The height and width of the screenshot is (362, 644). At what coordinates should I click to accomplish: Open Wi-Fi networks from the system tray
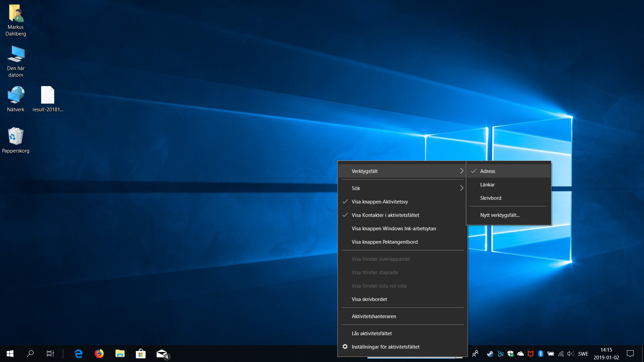click(x=561, y=354)
